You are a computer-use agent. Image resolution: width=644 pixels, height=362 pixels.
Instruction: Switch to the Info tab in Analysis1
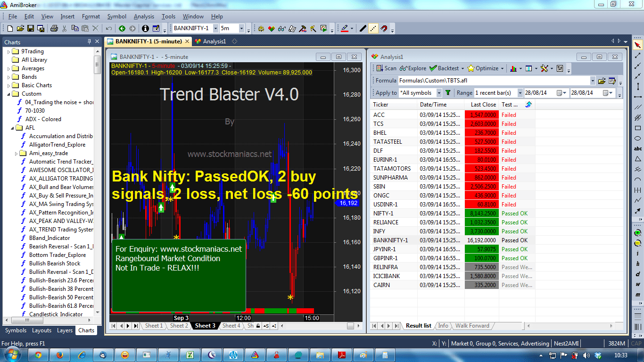click(443, 326)
